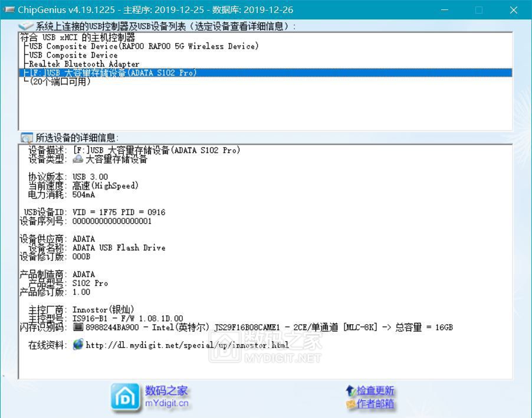Click the IS916-B1 controller model line
Image resolution: width=532 pixels, height=418 pixels.
127,318
